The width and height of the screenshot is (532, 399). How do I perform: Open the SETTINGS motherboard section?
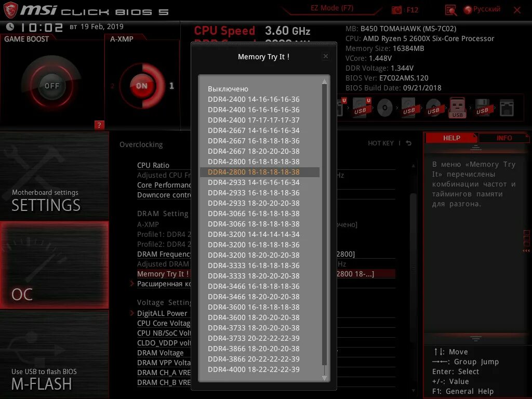[x=54, y=176]
